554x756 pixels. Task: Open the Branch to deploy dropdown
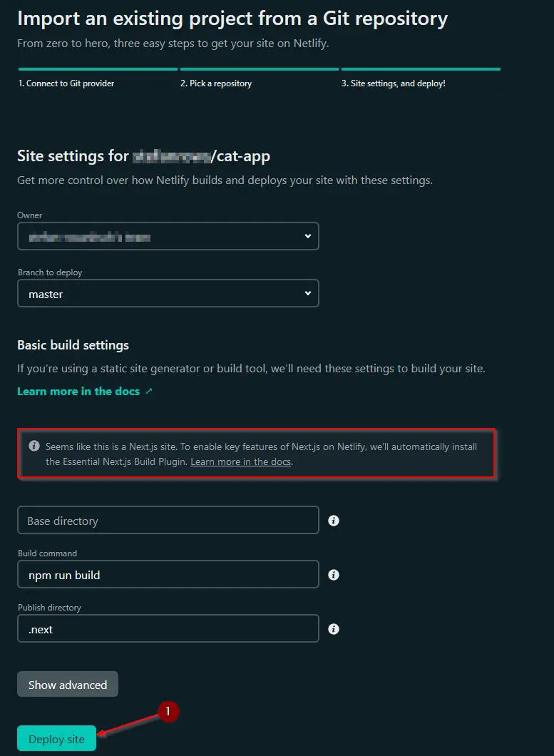[x=168, y=293]
